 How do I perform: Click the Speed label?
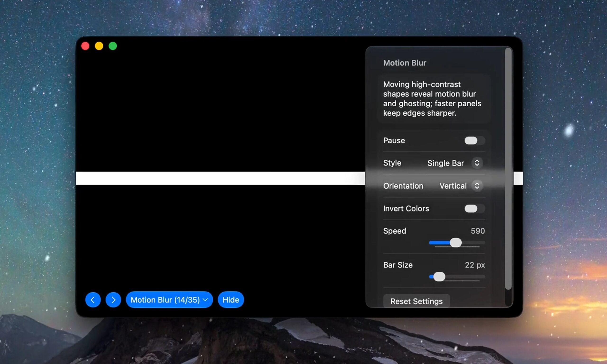pyautogui.click(x=395, y=231)
